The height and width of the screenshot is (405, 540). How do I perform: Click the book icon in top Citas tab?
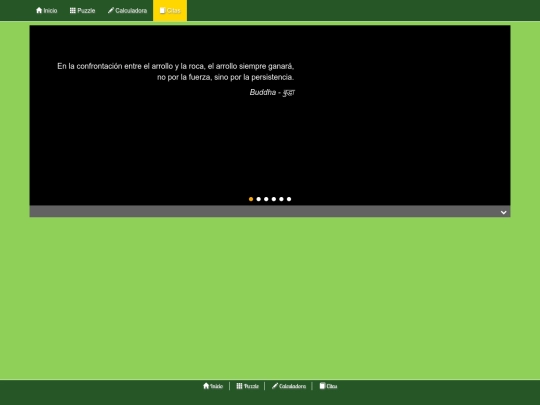click(x=162, y=10)
